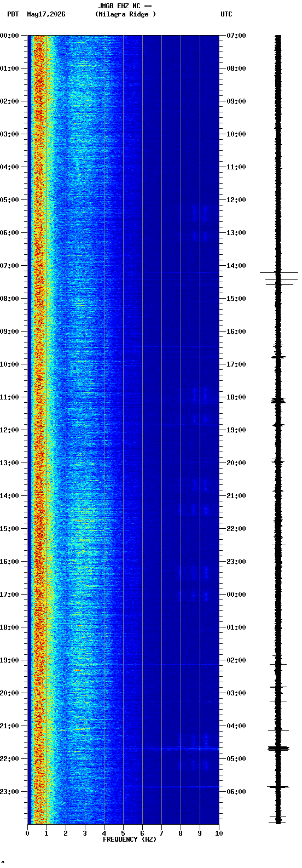This screenshot has width=302, height=868.
Task: Click the '8' frequency axis tick
Action: [x=181, y=833]
